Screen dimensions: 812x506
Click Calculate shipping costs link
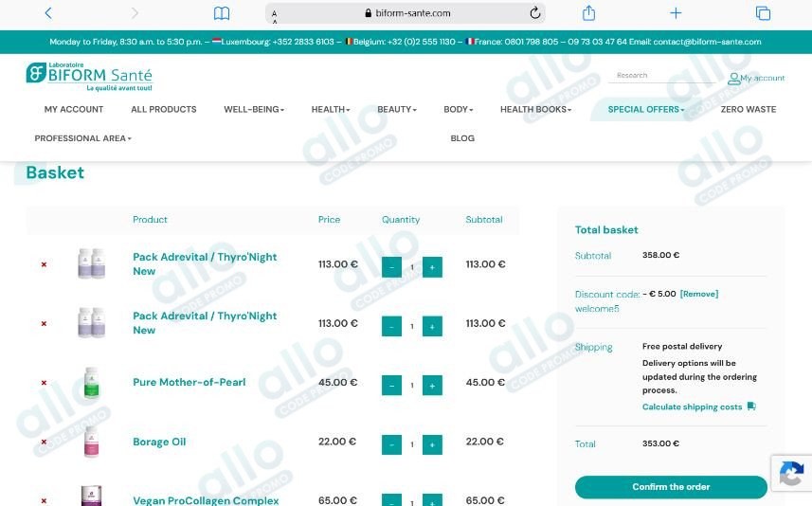692,407
